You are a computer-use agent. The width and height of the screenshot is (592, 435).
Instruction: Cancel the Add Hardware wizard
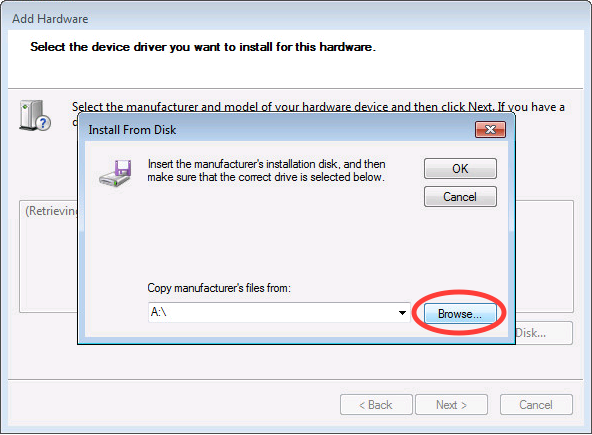536,405
